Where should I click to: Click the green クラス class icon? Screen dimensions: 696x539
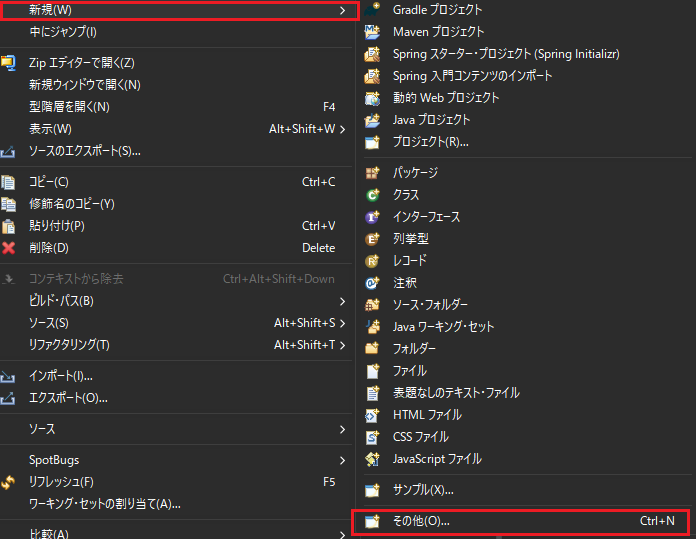[372, 195]
